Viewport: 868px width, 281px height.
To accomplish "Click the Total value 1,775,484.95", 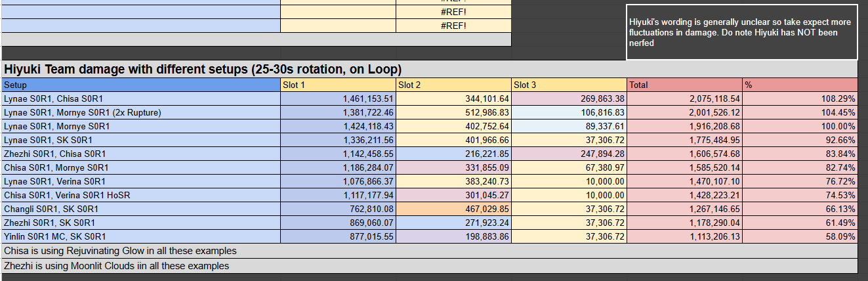I will [684, 140].
